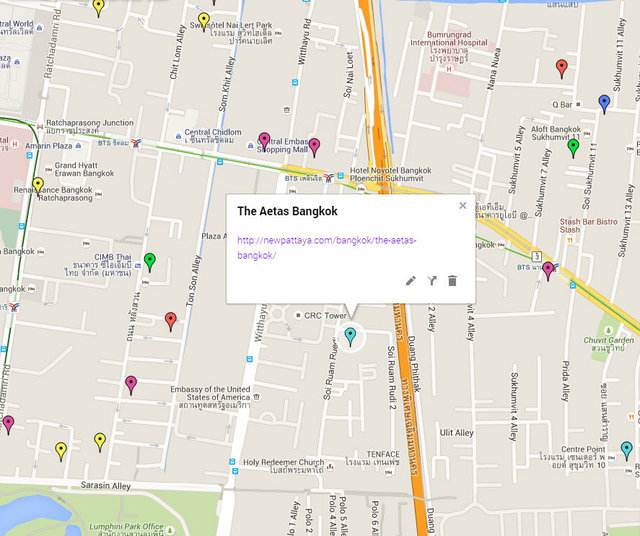
Task: Click the Chuvit Garden park icon
Action: click(609, 329)
